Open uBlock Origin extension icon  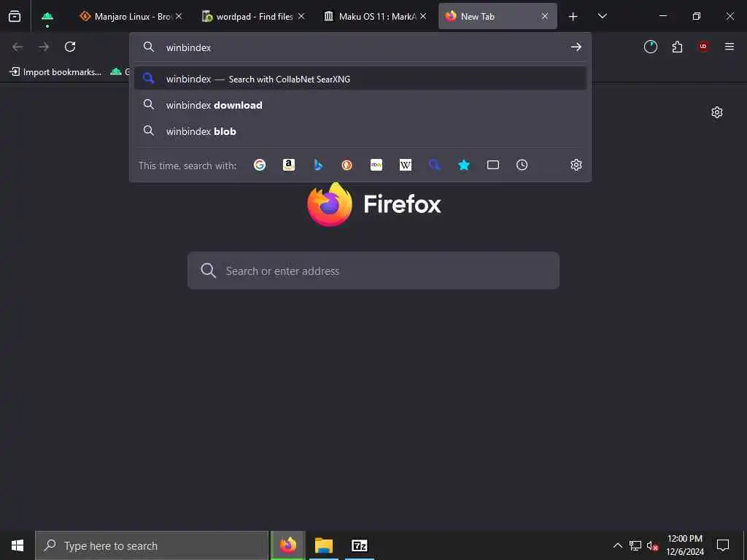[x=703, y=47]
